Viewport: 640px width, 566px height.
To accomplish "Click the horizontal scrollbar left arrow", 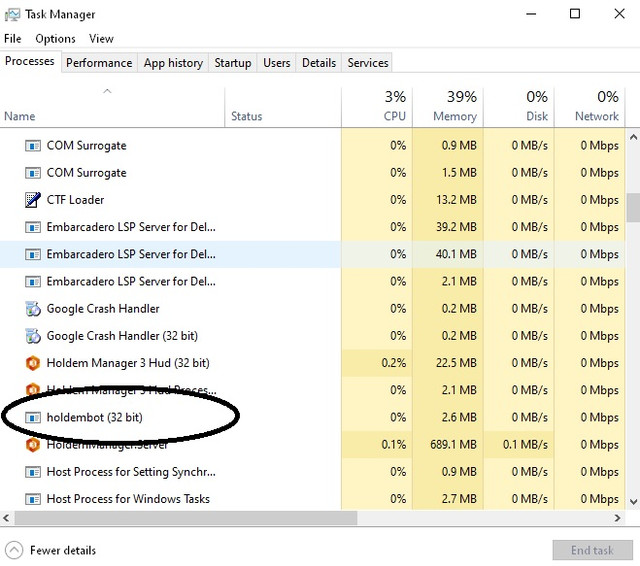I will pyautogui.click(x=6, y=518).
